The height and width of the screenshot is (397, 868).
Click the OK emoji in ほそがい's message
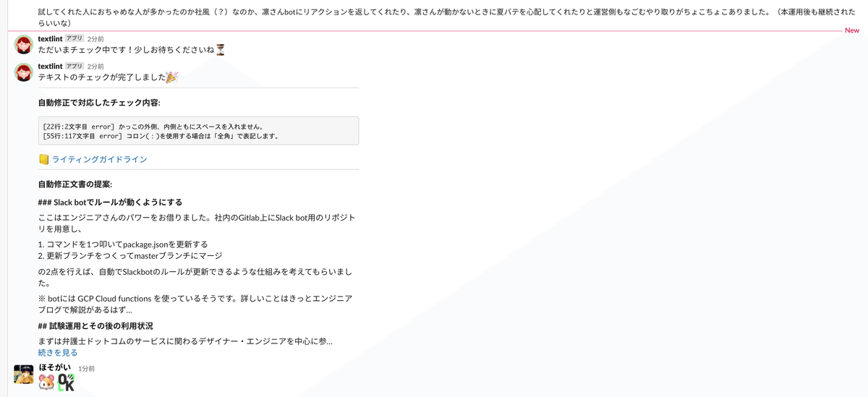[x=66, y=383]
